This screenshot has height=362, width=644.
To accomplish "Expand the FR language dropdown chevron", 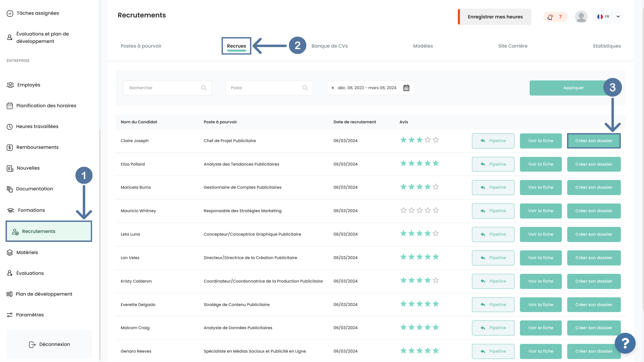I will (618, 17).
